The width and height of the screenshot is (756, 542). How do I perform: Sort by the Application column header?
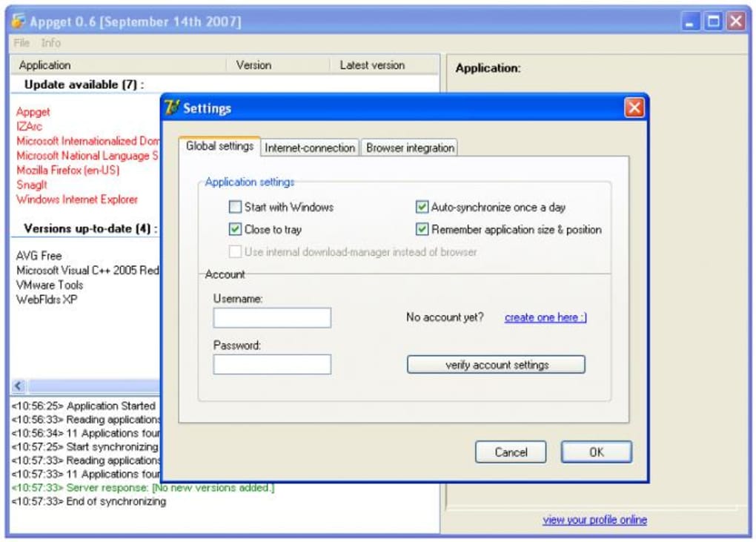point(118,65)
